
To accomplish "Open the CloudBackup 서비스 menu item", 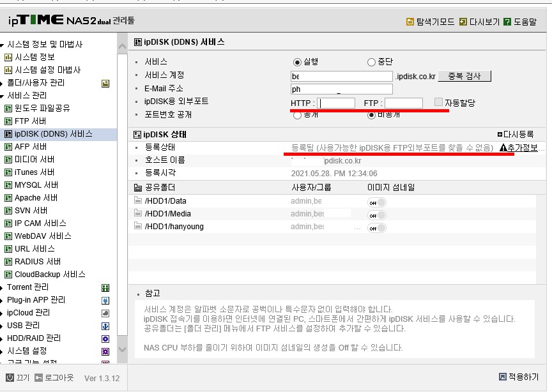I will (50, 275).
